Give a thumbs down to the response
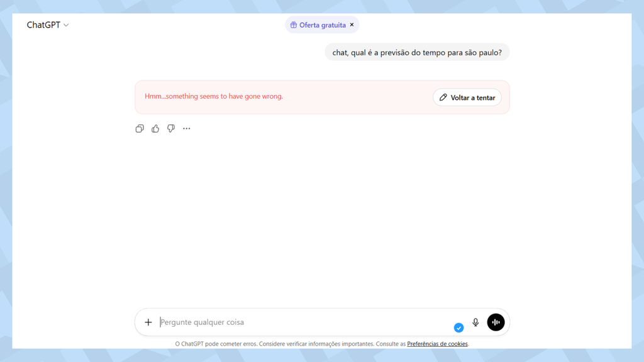This screenshot has width=644, height=362. click(x=170, y=128)
